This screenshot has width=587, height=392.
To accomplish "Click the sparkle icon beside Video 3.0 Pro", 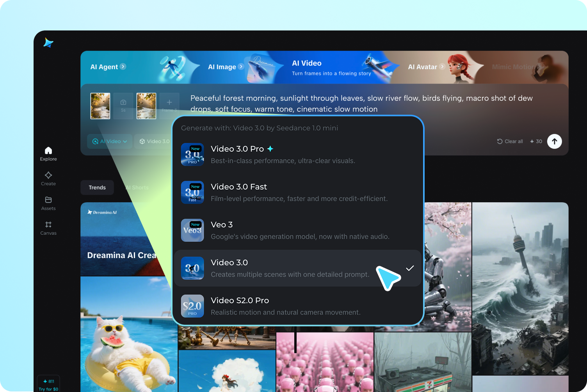I will [x=270, y=149].
